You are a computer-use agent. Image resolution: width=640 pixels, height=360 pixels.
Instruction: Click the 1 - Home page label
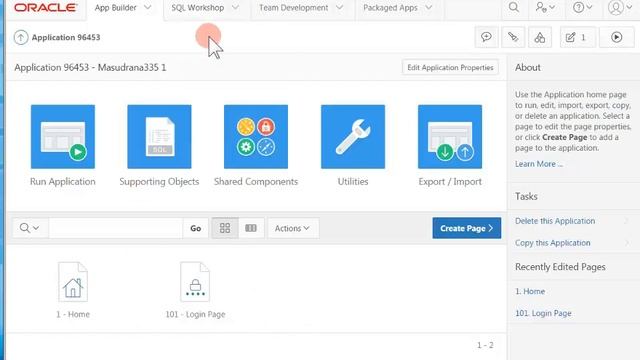[x=73, y=314]
